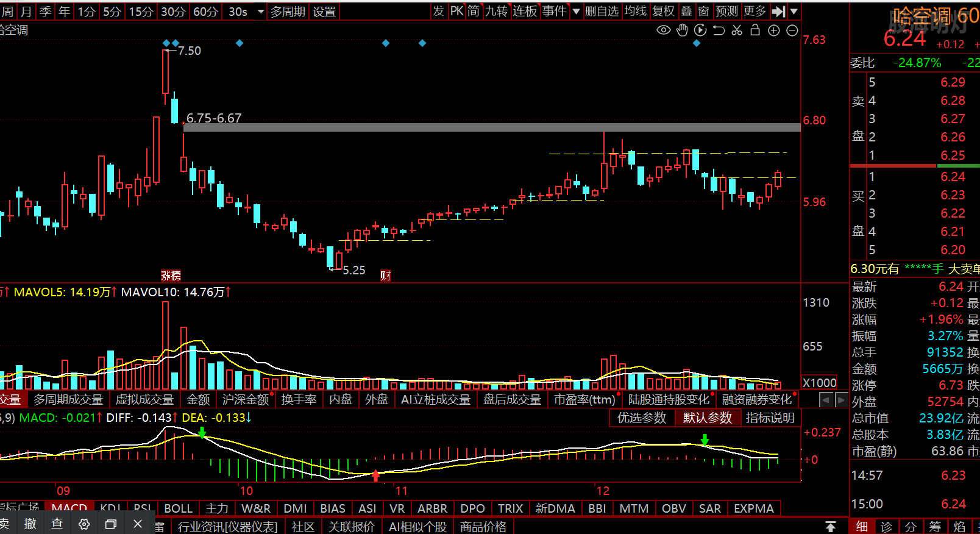The height and width of the screenshot is (534, 980).
Task: Click the 优选参数 button
Action: coord(642,418)
